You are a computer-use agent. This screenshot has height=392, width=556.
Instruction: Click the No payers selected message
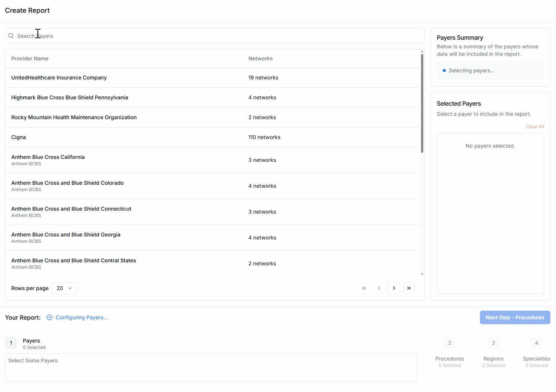click(x=490, y=146)
